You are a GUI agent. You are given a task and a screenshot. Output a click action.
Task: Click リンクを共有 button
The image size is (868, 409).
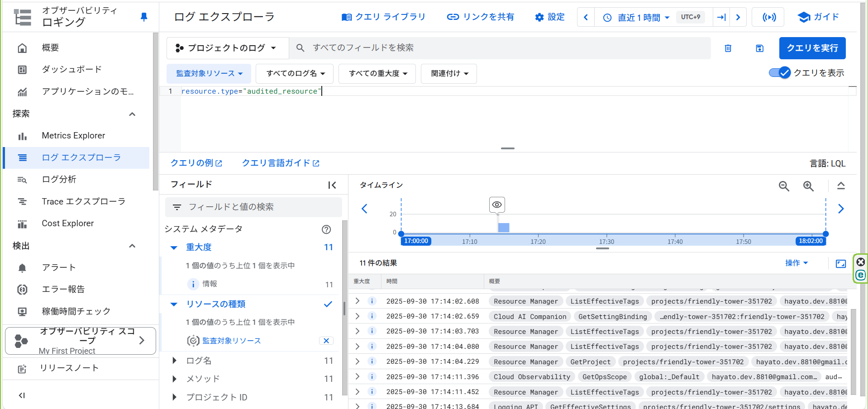coord(480,17)
